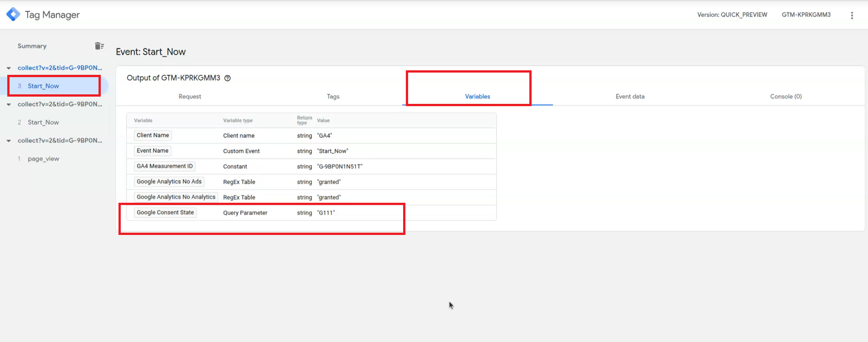
Task: Open the collect request above page_view
Action: point(60,140)
